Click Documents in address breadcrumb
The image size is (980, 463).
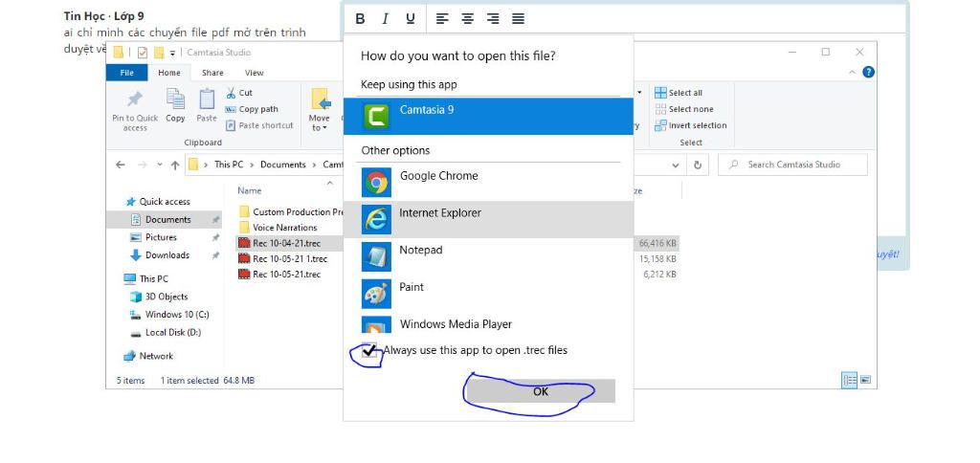pyautogui.click(x=283, y=165)
